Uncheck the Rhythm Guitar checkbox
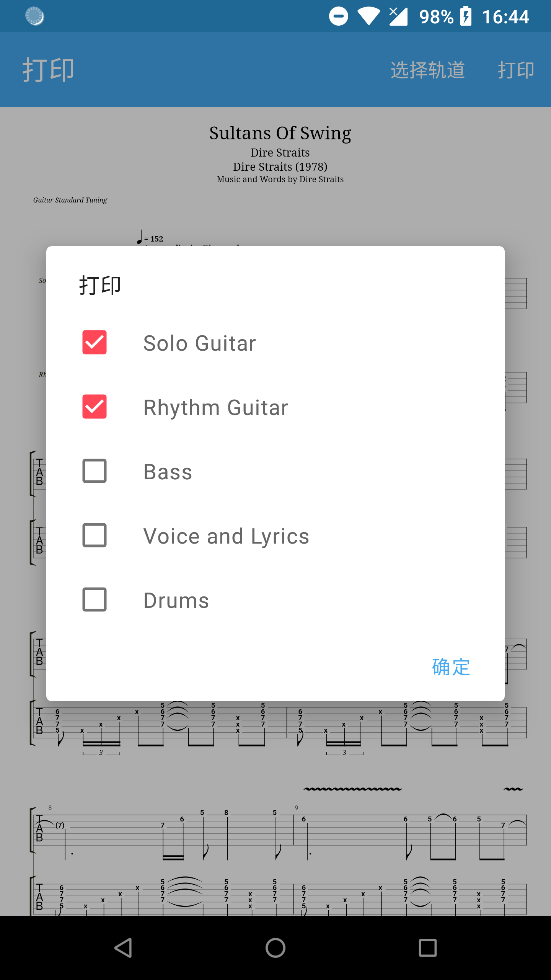551x980 pixels. 95,407
